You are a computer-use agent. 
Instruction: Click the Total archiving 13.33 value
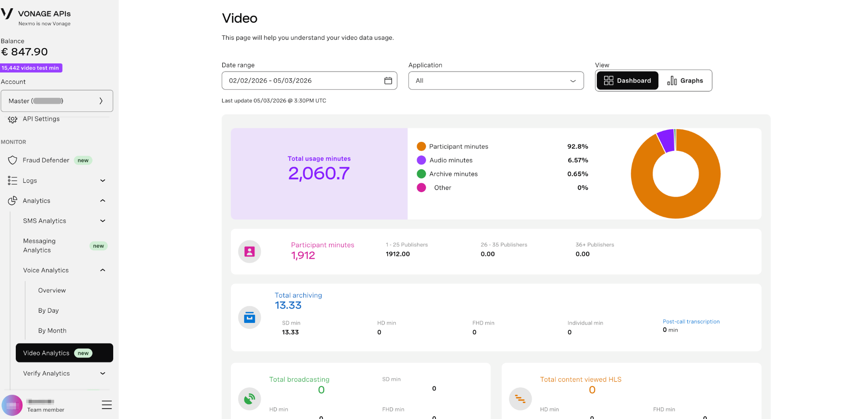tap(288, 305)
